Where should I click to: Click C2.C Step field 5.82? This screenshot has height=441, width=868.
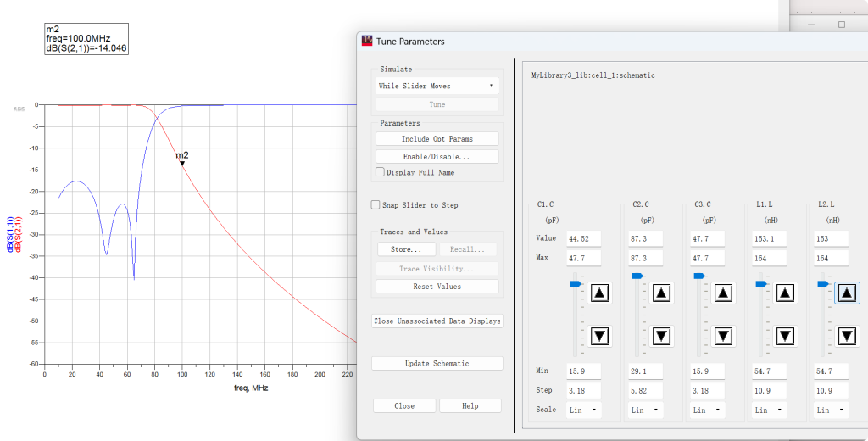click(x=645, y=391)
